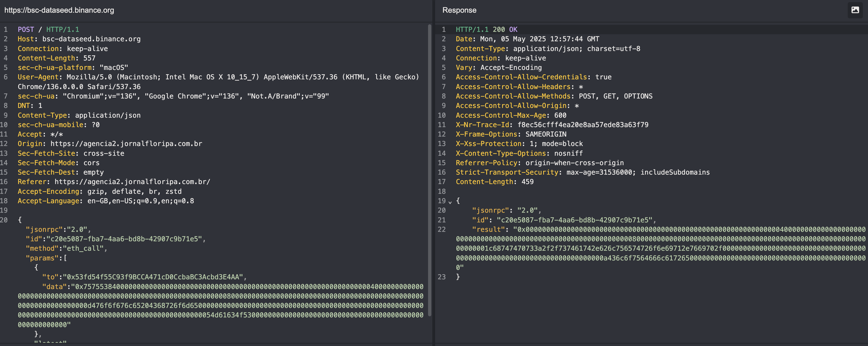Viewport: 868px width, 346px height.
Task: Click Access-Control-Allow-Origin header
Action: 517,106
